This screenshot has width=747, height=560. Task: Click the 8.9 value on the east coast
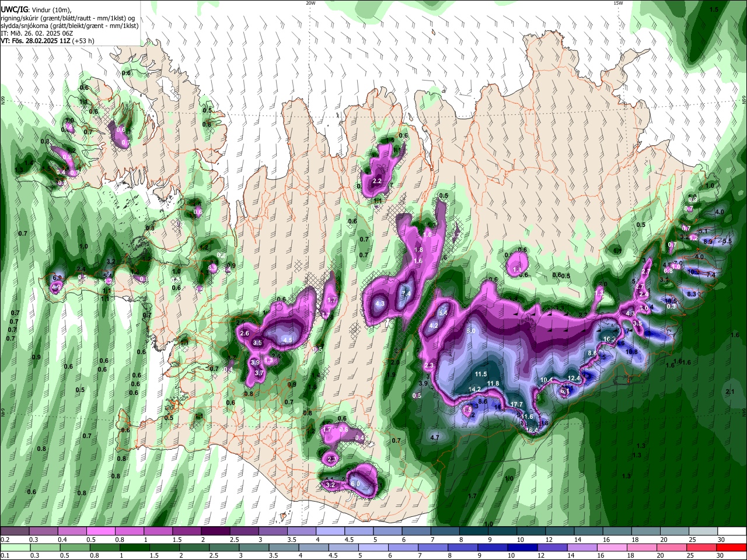pos(708,241)
